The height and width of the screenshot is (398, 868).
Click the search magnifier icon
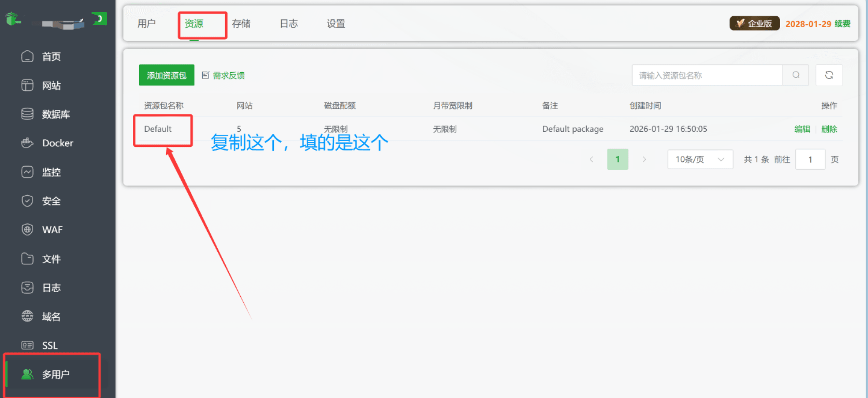[796, 75]
